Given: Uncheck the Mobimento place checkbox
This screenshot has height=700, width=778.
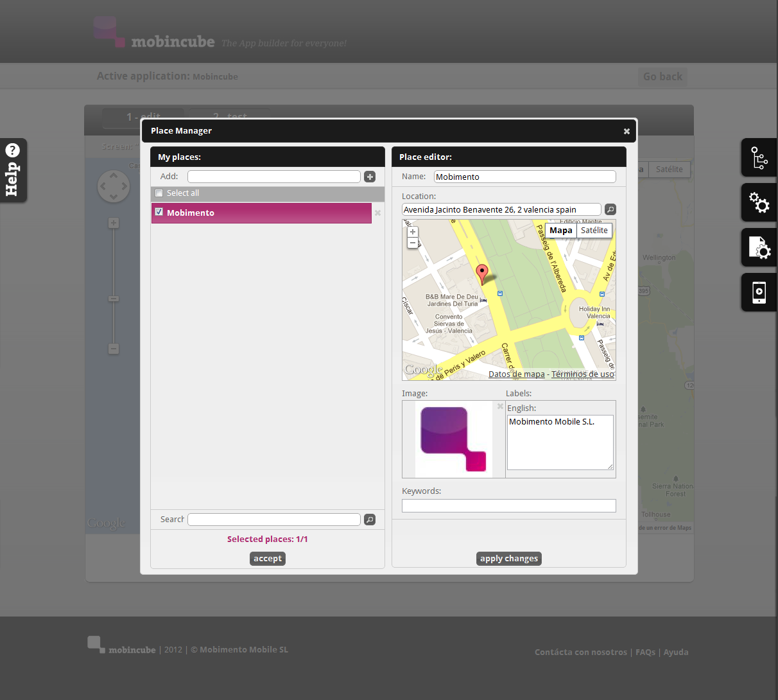Looking at the screenshot, I should tap(159, 212).
